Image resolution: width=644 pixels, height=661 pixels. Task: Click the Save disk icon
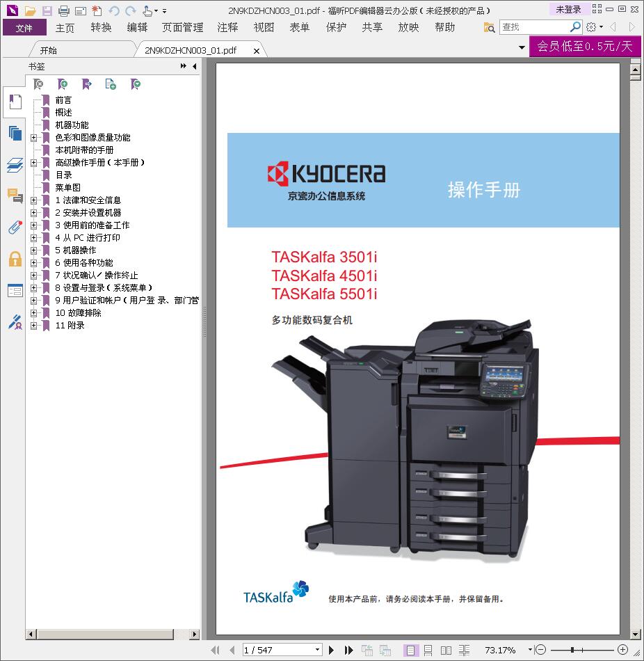47,10
